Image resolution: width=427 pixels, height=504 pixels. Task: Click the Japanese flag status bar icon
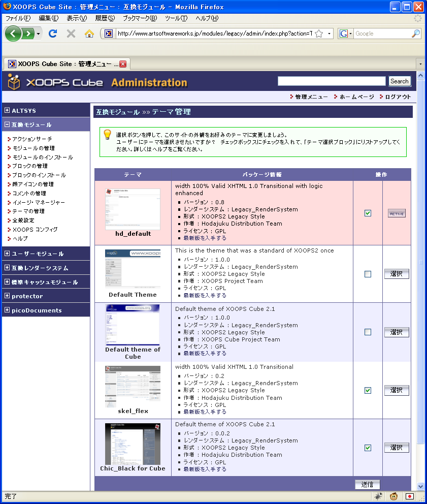409,496
